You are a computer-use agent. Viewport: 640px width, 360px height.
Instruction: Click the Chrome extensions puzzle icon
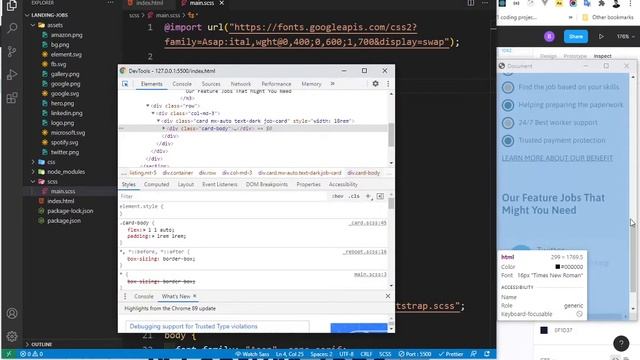click(601, 4)
